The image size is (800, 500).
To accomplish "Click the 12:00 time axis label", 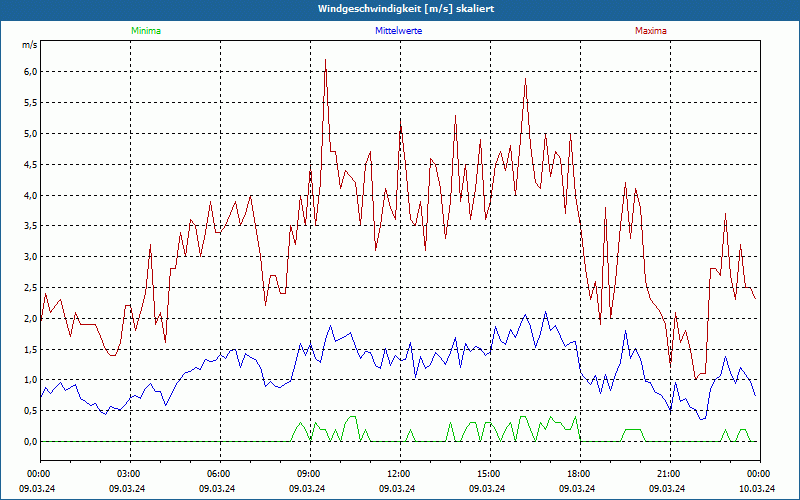I will [399, 473].
